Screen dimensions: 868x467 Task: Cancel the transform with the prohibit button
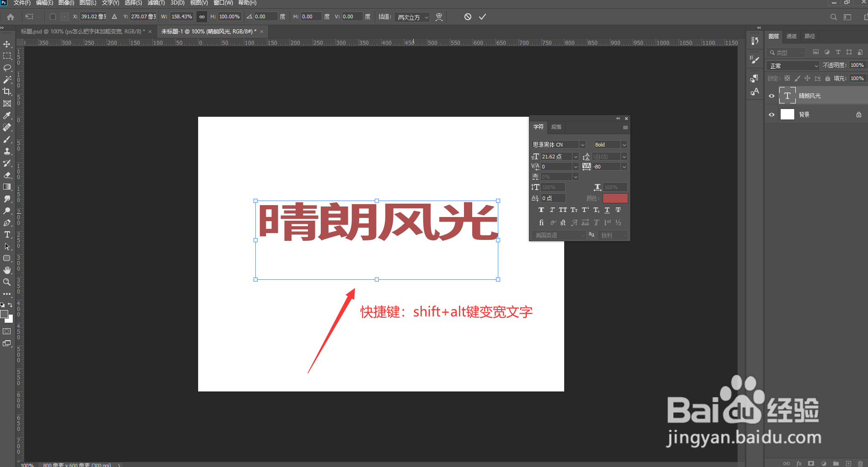(x=467, y=16)
